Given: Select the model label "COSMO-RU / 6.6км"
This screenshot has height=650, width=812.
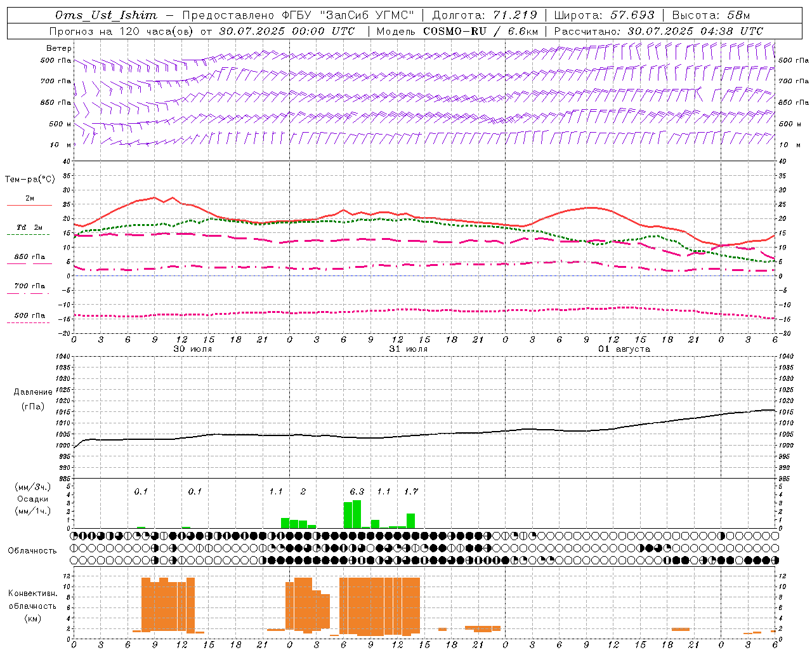Looking at the screenshot, I should click(480, 31).
